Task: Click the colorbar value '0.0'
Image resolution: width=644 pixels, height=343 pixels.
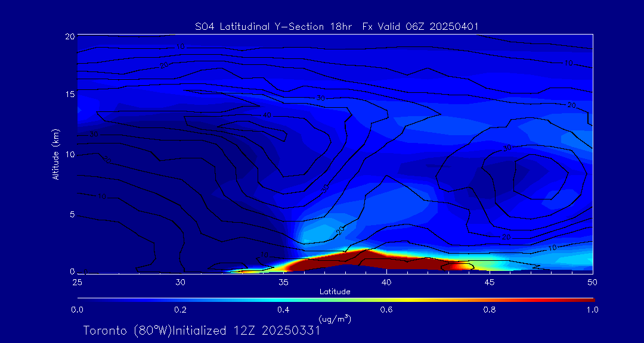Action: (77, 310)
